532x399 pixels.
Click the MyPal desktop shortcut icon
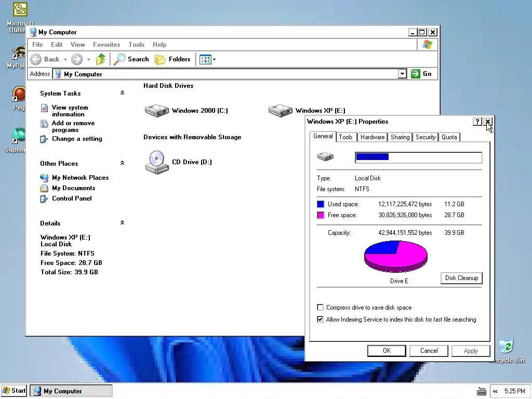point(19,52)
